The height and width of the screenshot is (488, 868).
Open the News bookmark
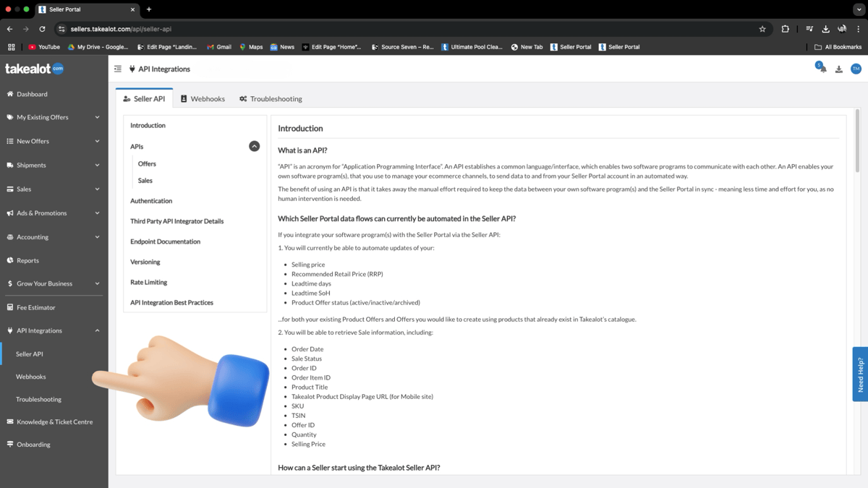[282, 47]
